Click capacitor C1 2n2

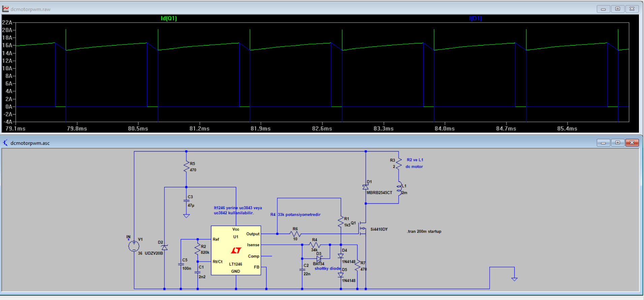click(x=198, y=272)
